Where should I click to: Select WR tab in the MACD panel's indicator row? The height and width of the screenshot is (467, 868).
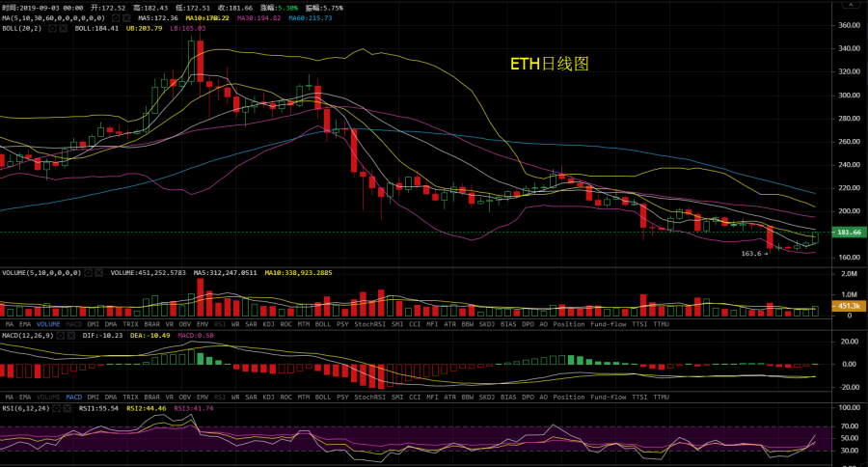[235, 398]
